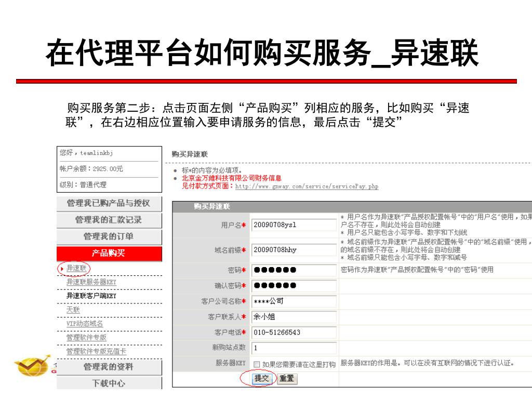The width and height of the screenshot is (532, 399).
Task: Open 异速联客户端KEY link
Action: pyautogui.click(x=91, y=296)
